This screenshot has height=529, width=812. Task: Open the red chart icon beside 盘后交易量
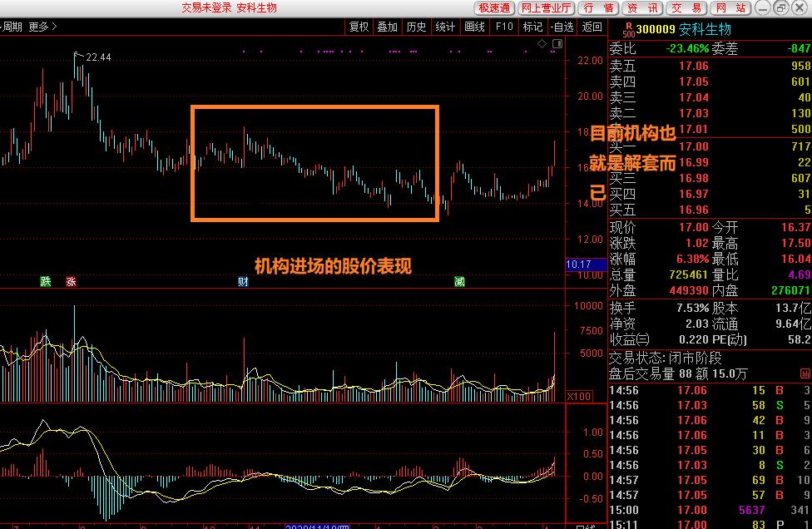point(805,373)
